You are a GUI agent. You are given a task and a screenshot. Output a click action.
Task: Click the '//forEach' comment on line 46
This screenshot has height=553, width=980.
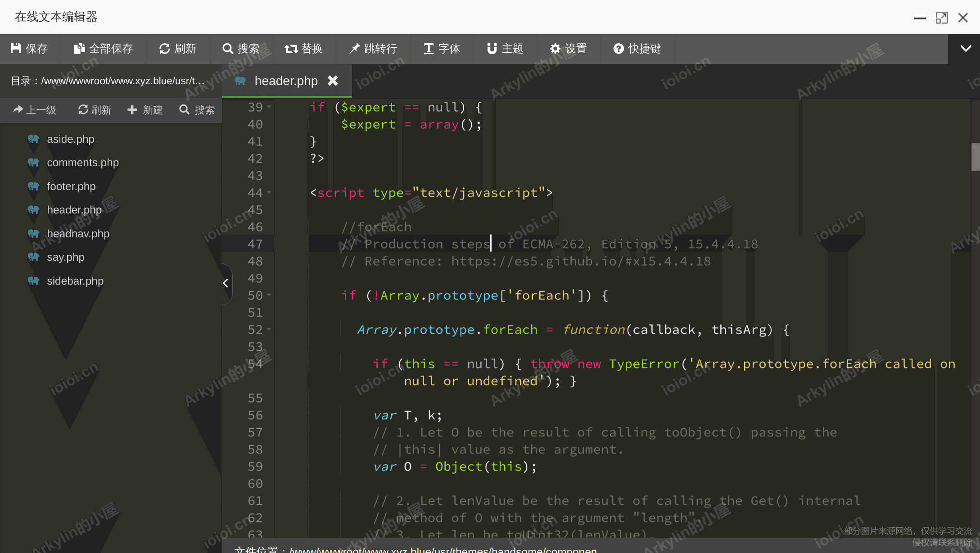pos(376,227)
